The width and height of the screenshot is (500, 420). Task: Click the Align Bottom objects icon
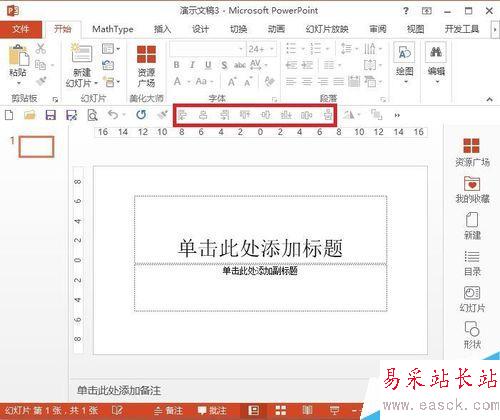coord(286,115)
